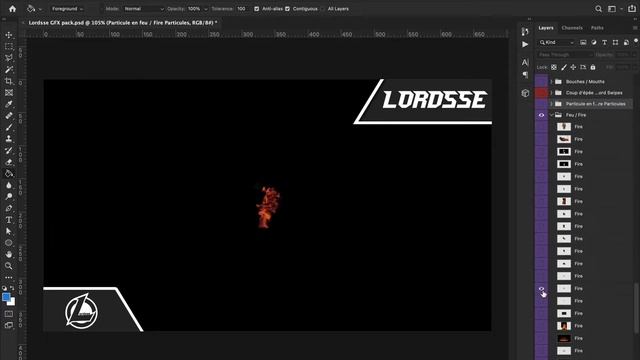Open the Kind filter dropdown
The image size is (640, 360).
[556, 42]
